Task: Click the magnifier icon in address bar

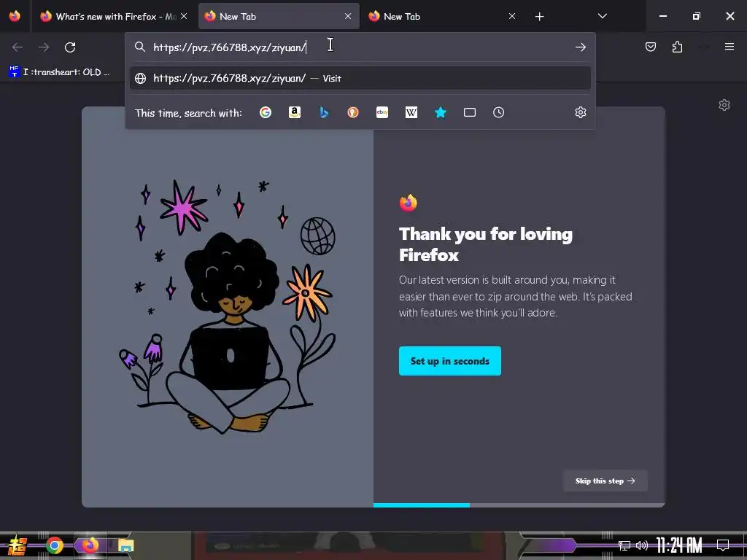Action: pyautogui.click(x=139, y=47)
